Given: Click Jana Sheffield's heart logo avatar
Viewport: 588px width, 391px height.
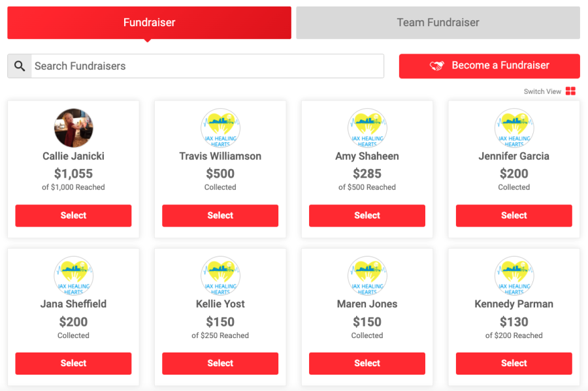Looking at the screenshot, I should tap(73, 275).
